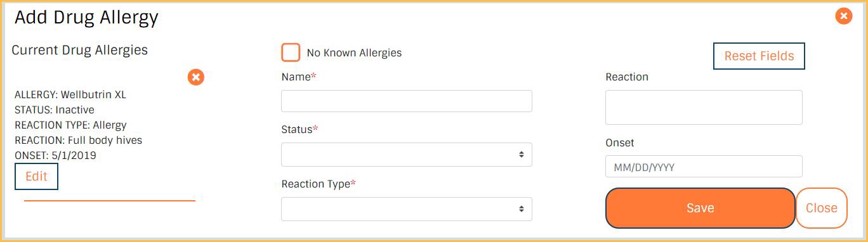
Task: Click the Reset Fields button
Action: click(x=759, y=56)
